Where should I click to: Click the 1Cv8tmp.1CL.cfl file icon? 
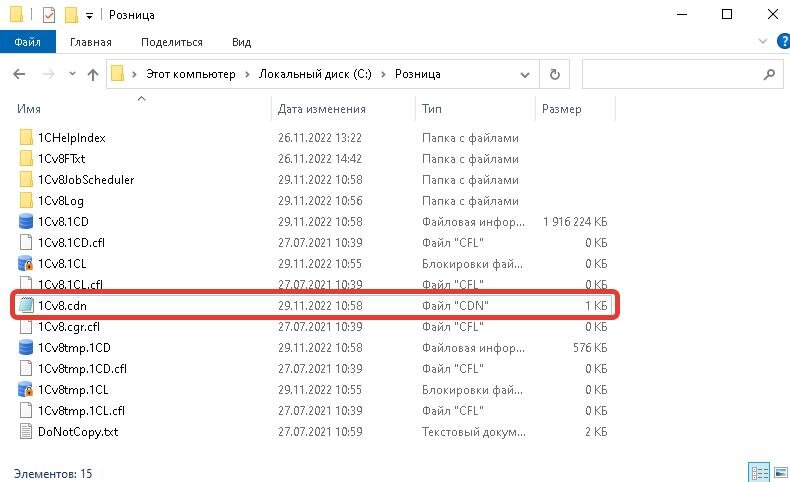[x=26, y=410]
